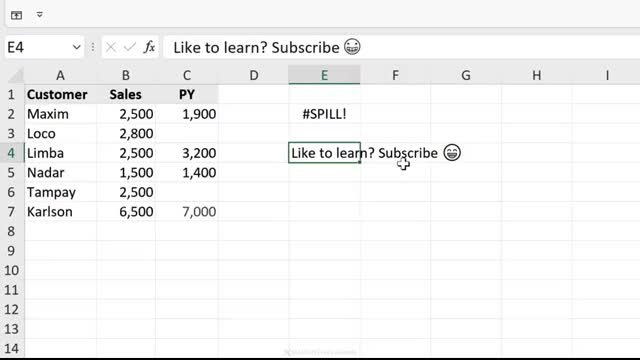Select the cell containing Loco
Screen dimensions: 640x360
pyautogui.click(x=60, y=133)
